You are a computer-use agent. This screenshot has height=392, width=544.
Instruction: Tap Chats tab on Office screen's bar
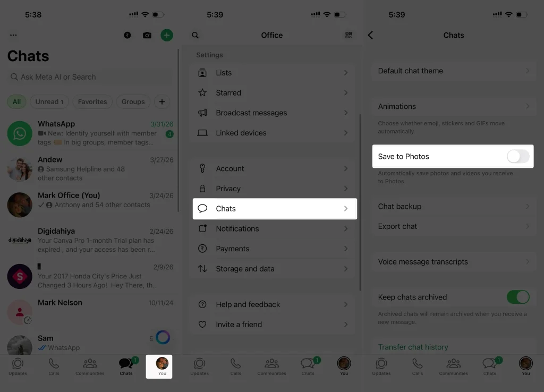(308, 367)
